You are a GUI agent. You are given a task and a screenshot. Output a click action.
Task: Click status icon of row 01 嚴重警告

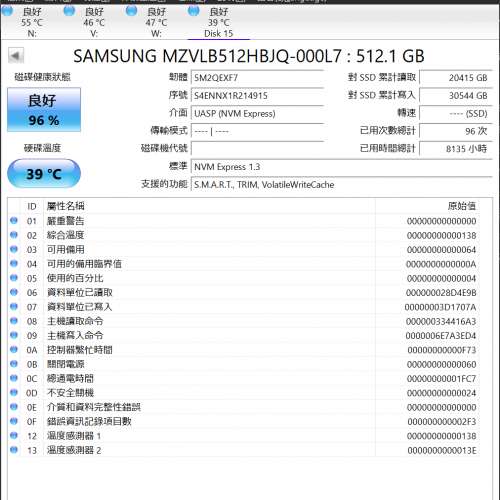point(14,220)
